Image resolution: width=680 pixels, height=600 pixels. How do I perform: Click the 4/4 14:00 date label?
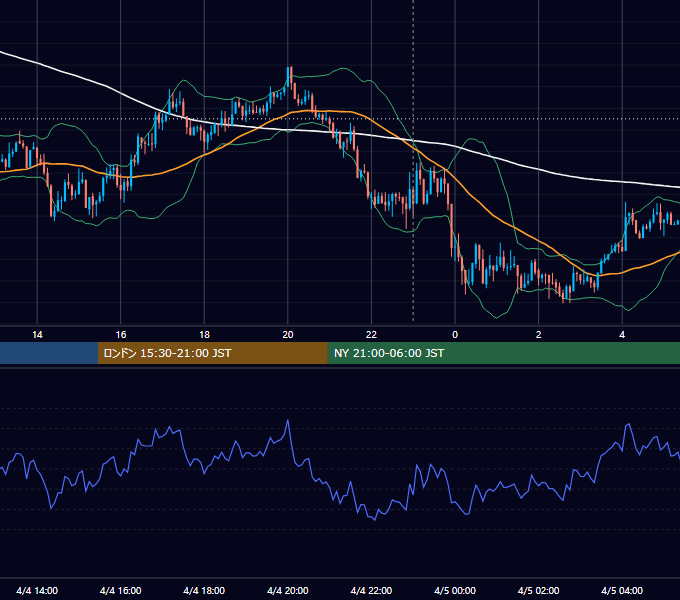[37, 590]
